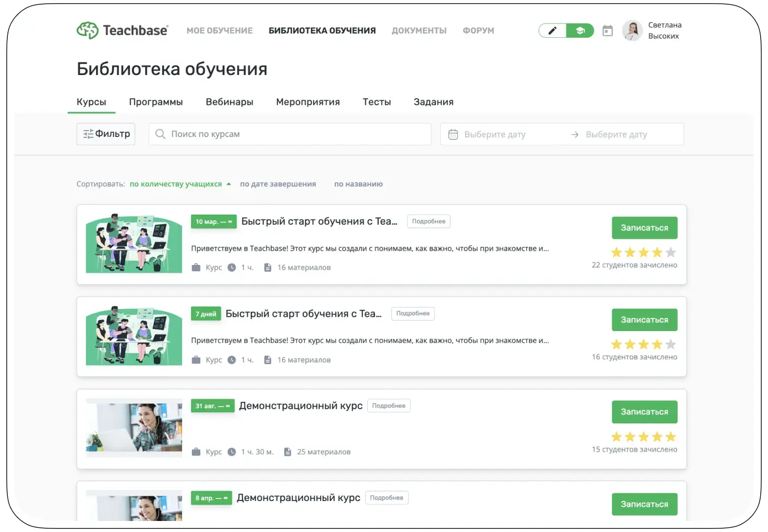The width and height of the screenshot is (768, 532).
Task: Pick start date in first Выберите дату
Action: (495, 134)
